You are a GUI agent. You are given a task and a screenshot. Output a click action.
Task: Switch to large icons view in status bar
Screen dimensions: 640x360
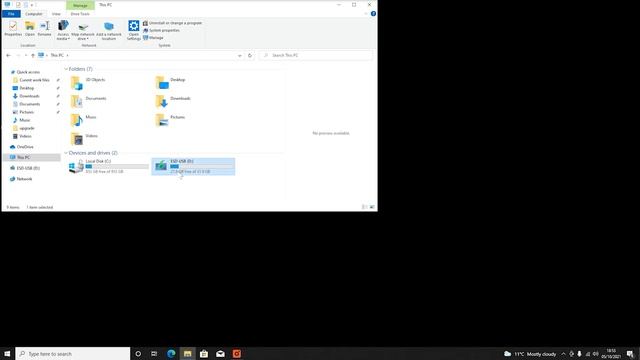(372, 207)
